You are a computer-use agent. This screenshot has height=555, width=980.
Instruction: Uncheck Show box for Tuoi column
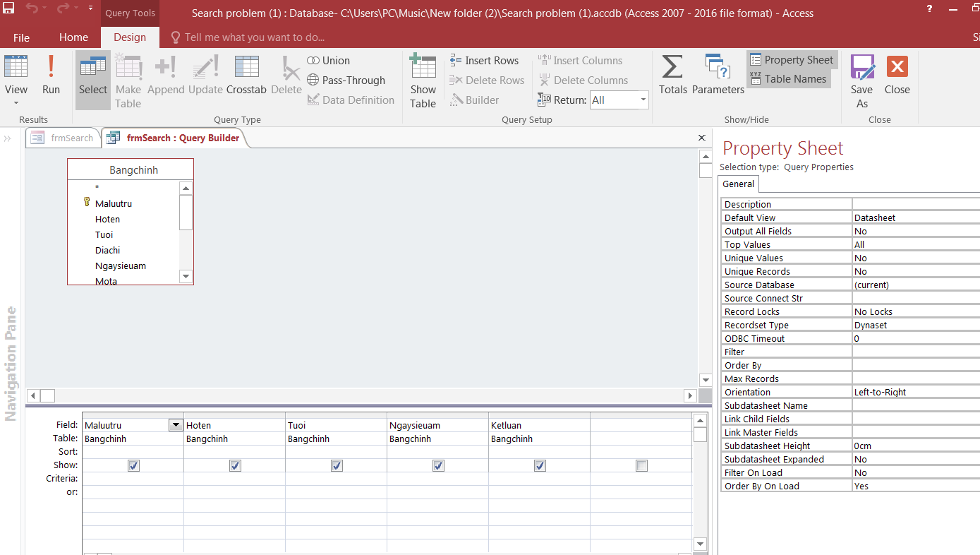click(x=337, y=465)
